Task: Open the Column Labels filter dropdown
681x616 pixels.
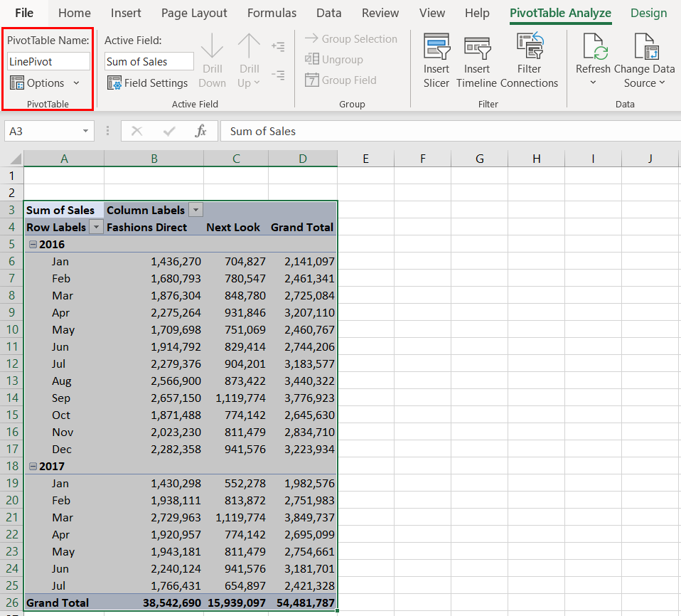Action: coord(195,211)
